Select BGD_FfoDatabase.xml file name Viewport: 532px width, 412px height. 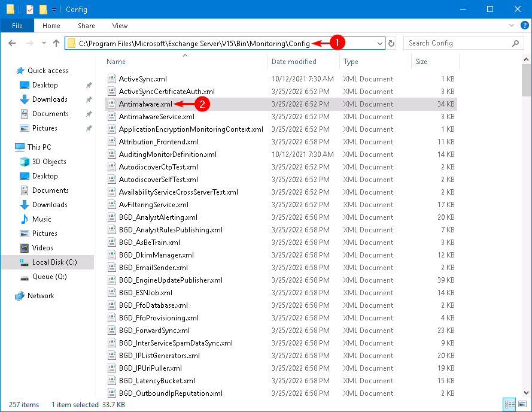(153, 305)
